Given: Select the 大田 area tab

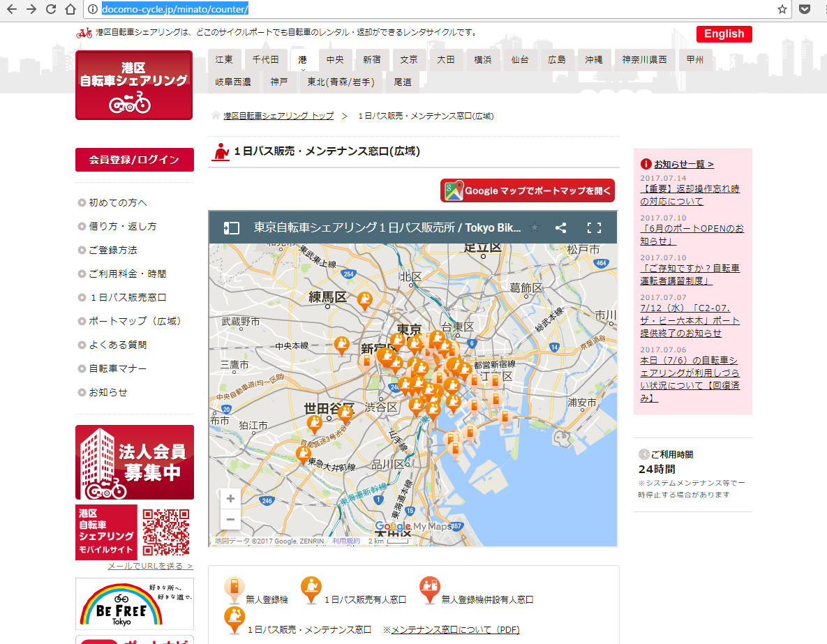Looking at the screenshot, I should pyautogui.click(x=446, y=59).
